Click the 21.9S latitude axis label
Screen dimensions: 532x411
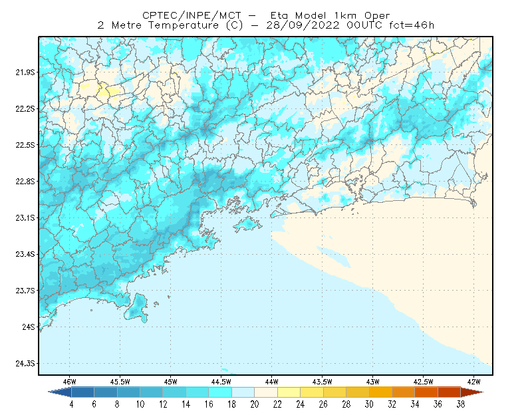(x=25, y=72)
